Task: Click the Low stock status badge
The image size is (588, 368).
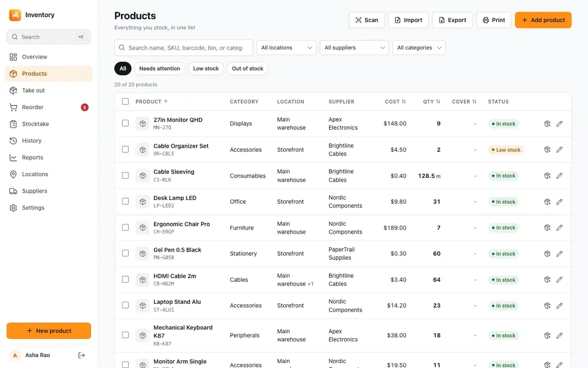Action: [x=506, y=150]
